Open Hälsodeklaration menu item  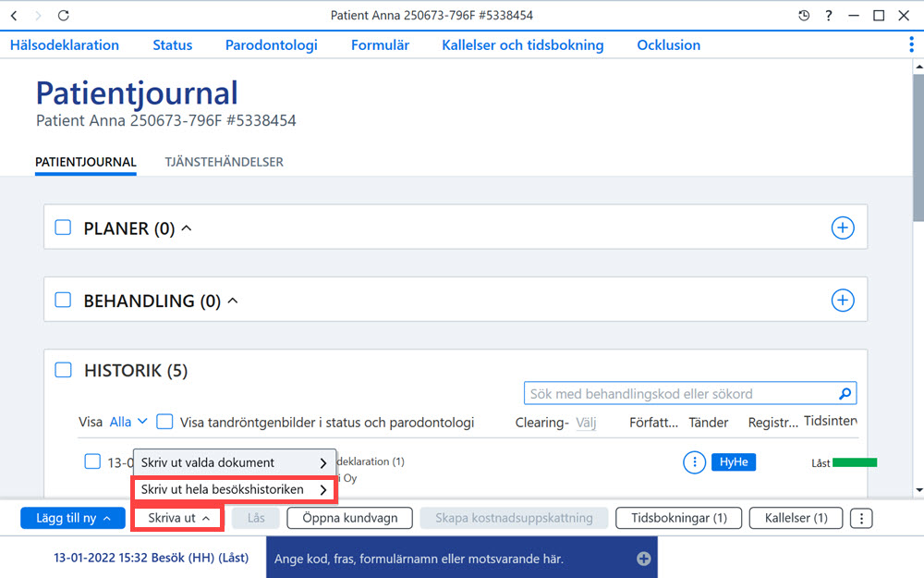pos(65,44)
